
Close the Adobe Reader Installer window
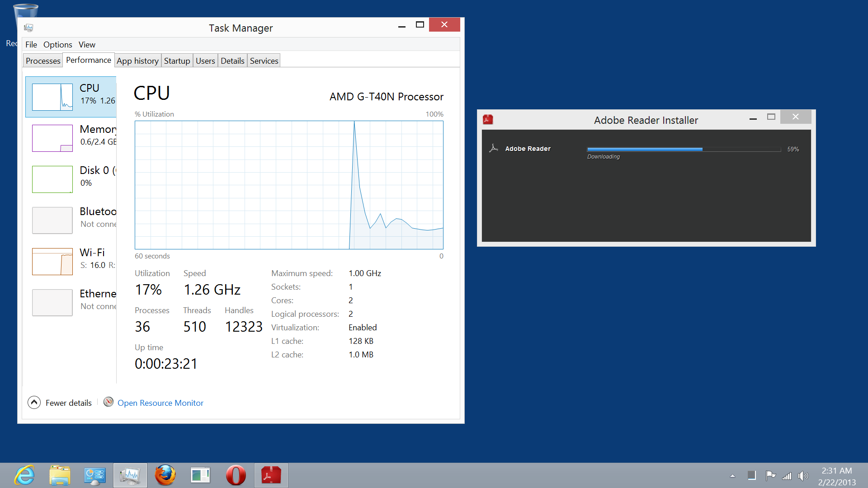(796, 117)
